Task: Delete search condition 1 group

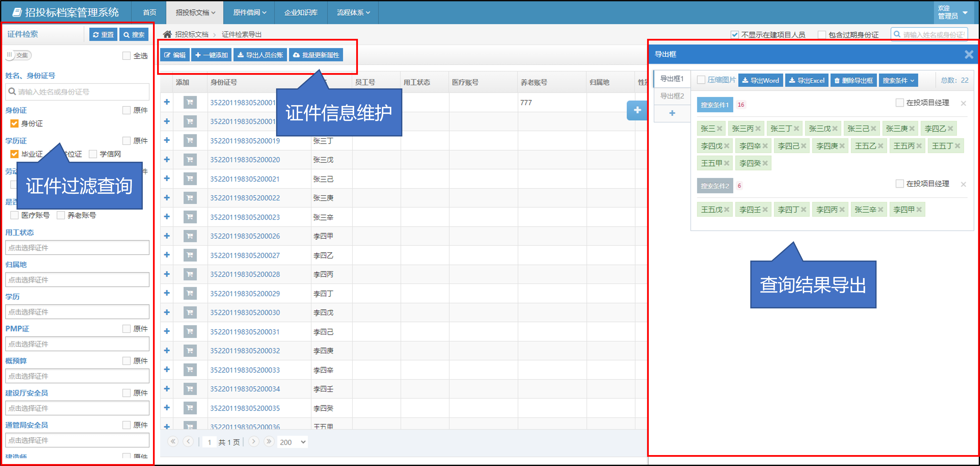Action: pyautogui.click(x=963, y=103)
